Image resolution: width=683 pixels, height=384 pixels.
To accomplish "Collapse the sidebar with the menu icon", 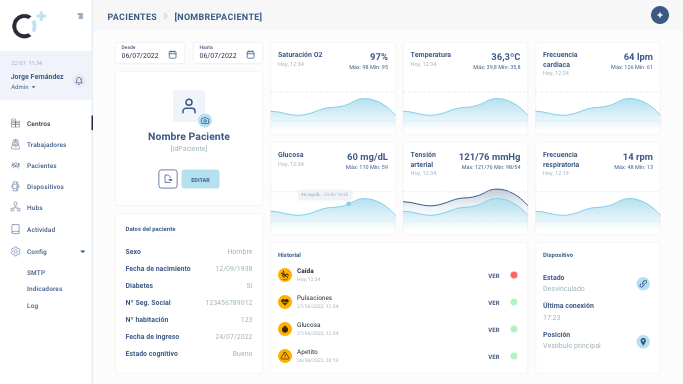I will [x=80, y=16].
